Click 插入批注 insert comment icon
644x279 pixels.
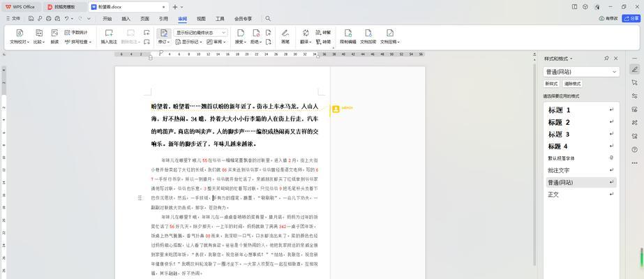(x=109, y=33)
